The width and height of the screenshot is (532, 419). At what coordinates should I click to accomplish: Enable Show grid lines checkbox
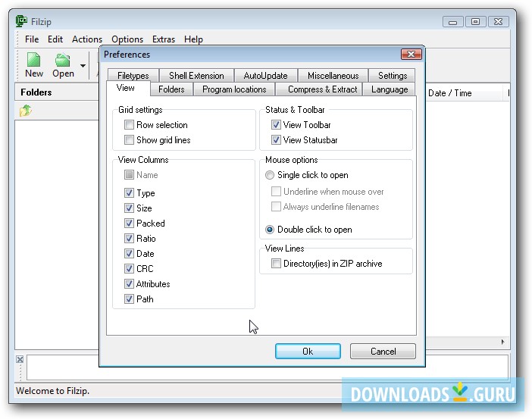pyautogui.click(x=129, y=139)
